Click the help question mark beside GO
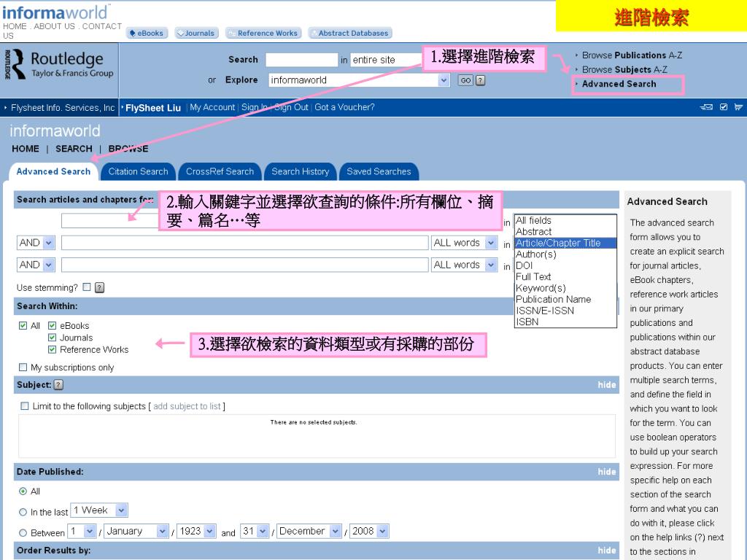The width and height of the screenshot is (747, 560). pos(480,80)
